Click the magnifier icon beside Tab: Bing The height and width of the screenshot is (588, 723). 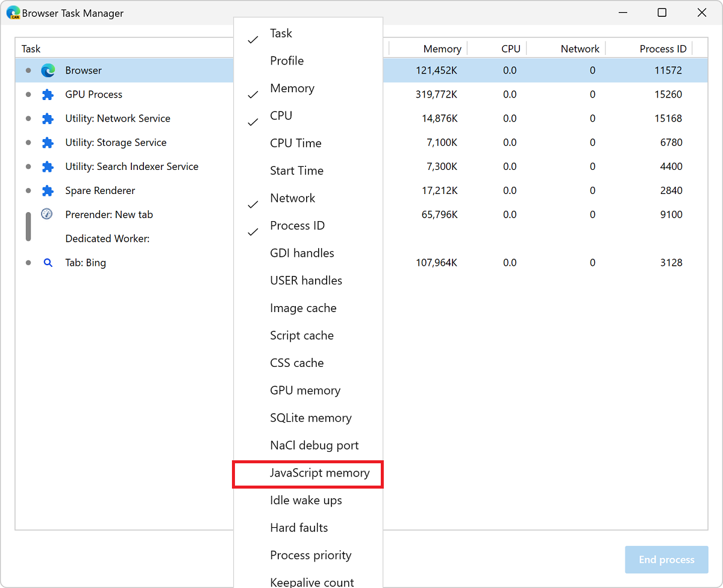tap(48, 263)
